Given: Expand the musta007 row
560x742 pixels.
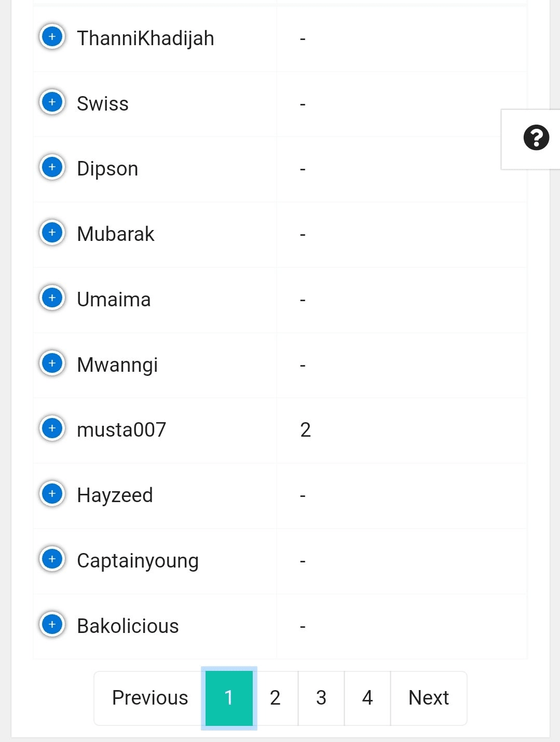Looking at the screenshot, I should pyautogui.click(x=52, y=428).
